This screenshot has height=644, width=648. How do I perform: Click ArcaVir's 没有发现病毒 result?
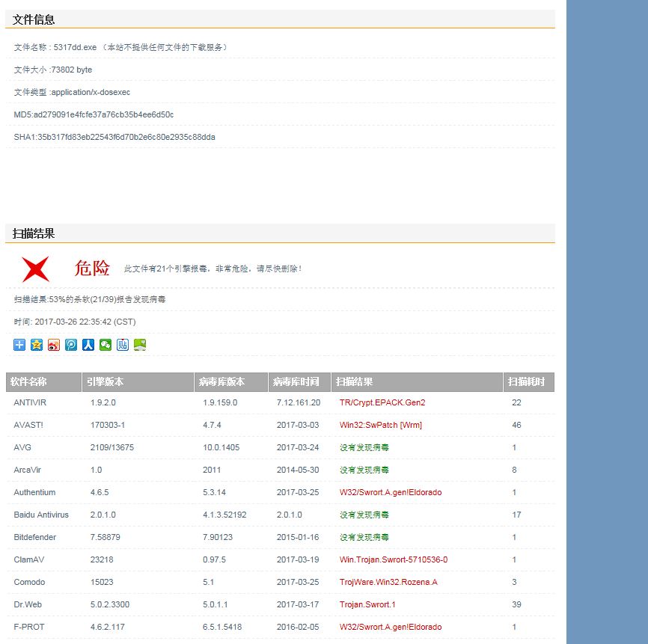(364, 470)
